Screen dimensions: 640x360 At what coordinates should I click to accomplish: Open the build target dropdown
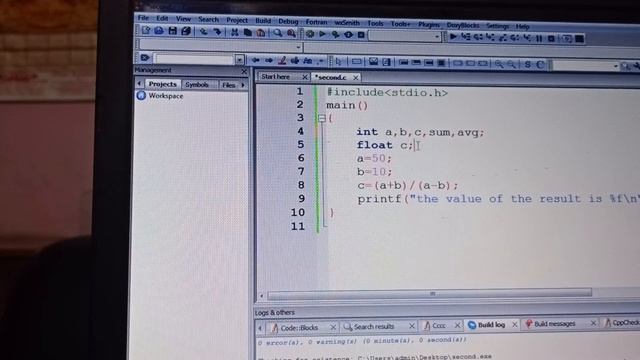pyautogui.click(x=436, y=37)
